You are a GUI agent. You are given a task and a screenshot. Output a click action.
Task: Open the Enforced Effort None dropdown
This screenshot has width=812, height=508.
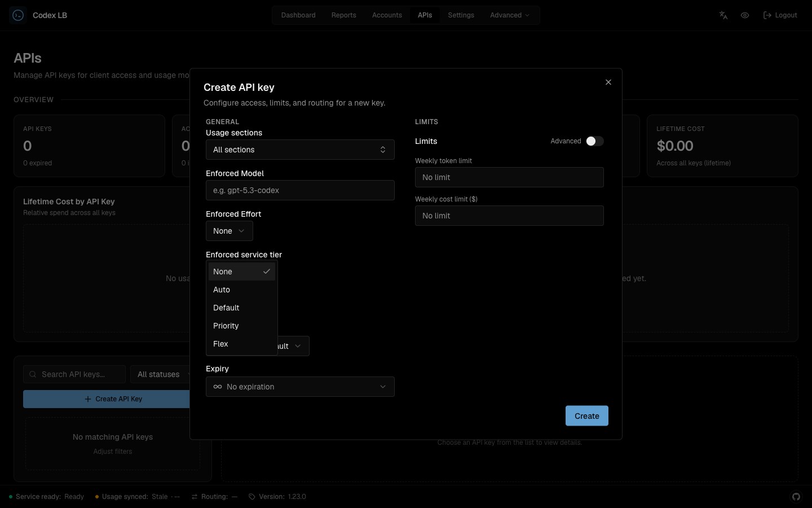[230, 231]
